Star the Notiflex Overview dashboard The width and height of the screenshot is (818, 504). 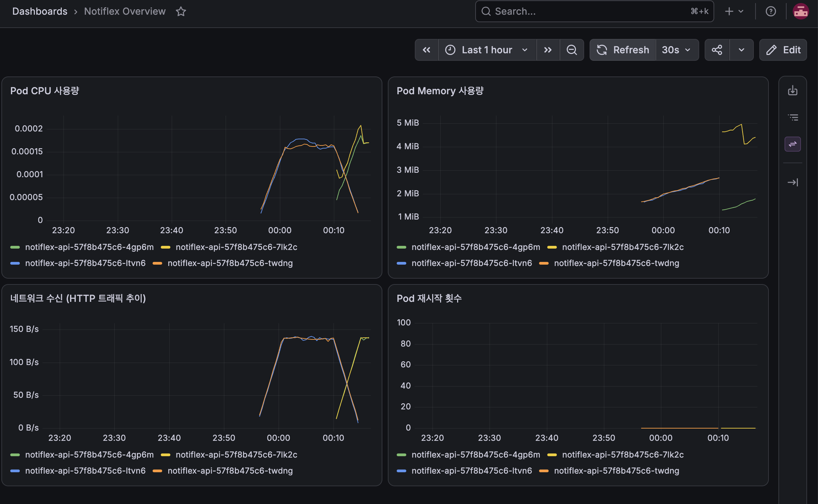[181, 12]
